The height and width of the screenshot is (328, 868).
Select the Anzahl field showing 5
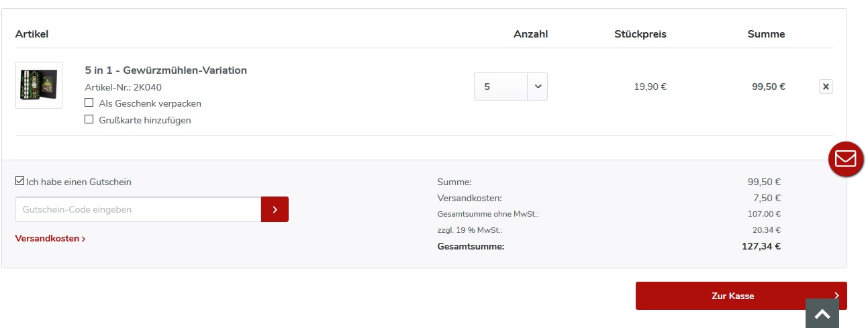click(501, 87)
